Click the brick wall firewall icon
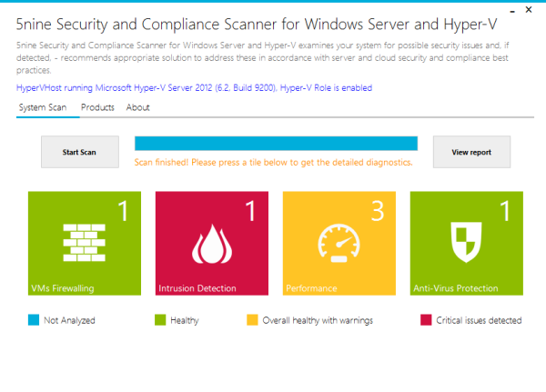Screen dimensions: 546x392 click(x=84, y=242)
